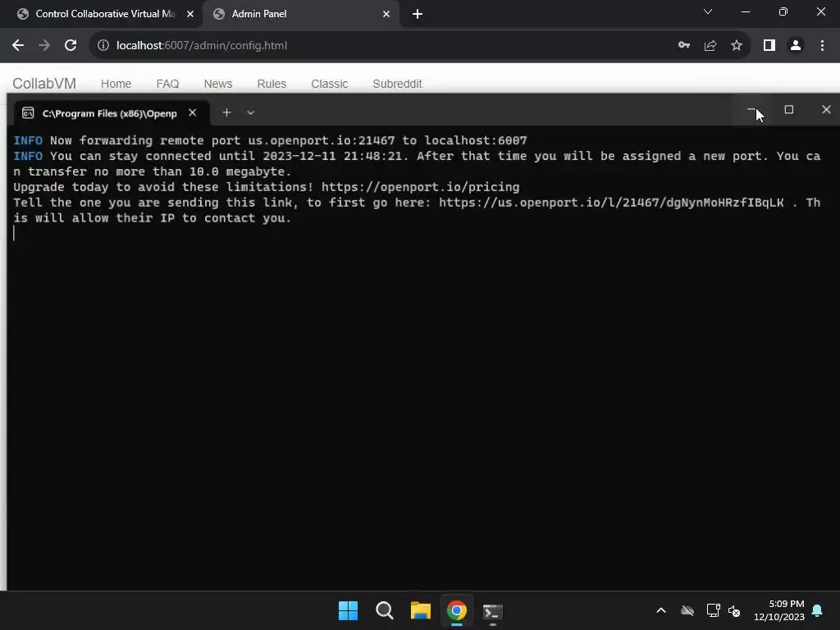The width and height of the screenshot is (840, 630).
Task: Open the Classic nav link
Action: [x=330, y=84]
